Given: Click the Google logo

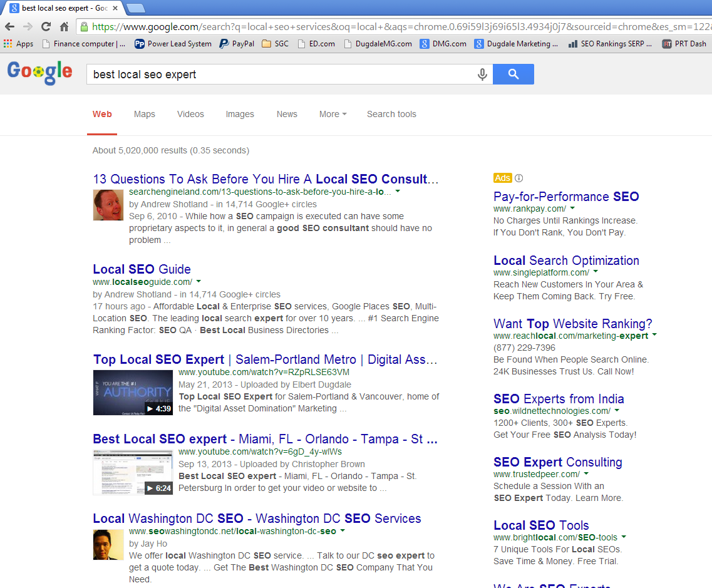Looking at the screenshot, I should pyautogui.click(x=39, y=73).
